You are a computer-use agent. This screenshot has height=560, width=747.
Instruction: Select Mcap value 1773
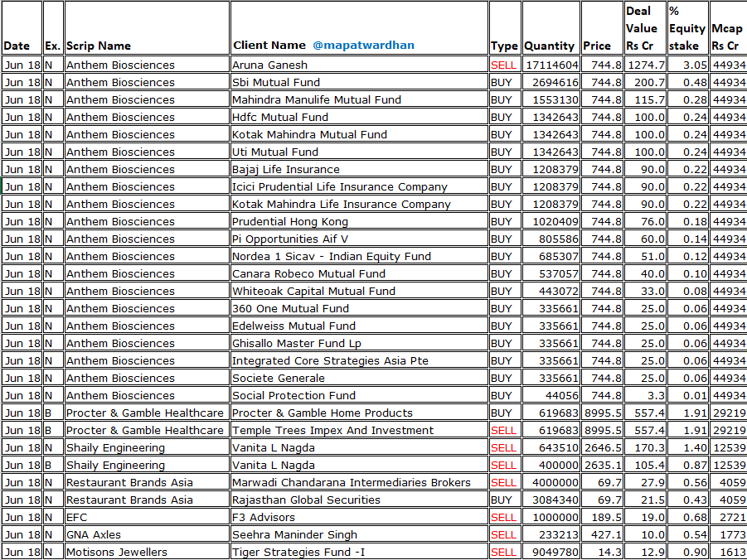[728, 534]
